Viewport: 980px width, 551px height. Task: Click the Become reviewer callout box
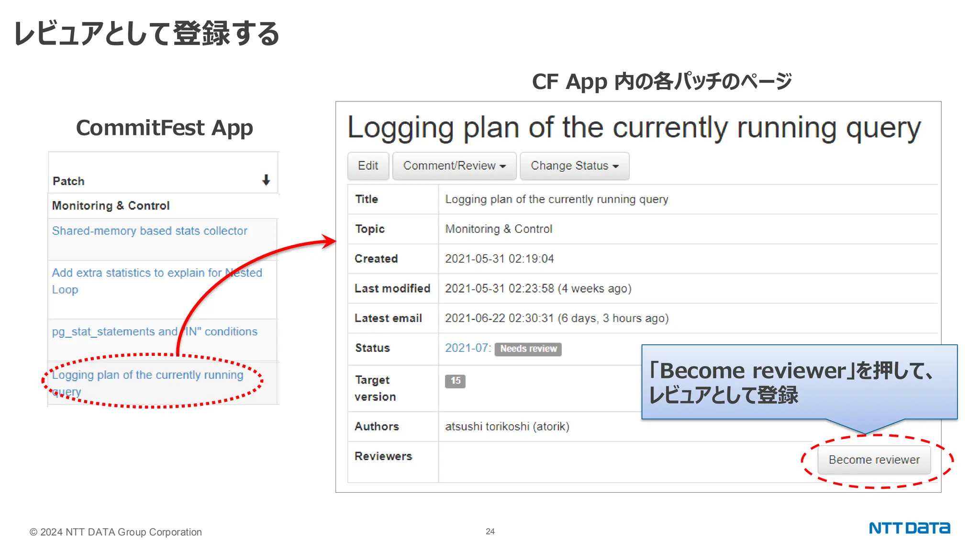(x=799, y=382)
